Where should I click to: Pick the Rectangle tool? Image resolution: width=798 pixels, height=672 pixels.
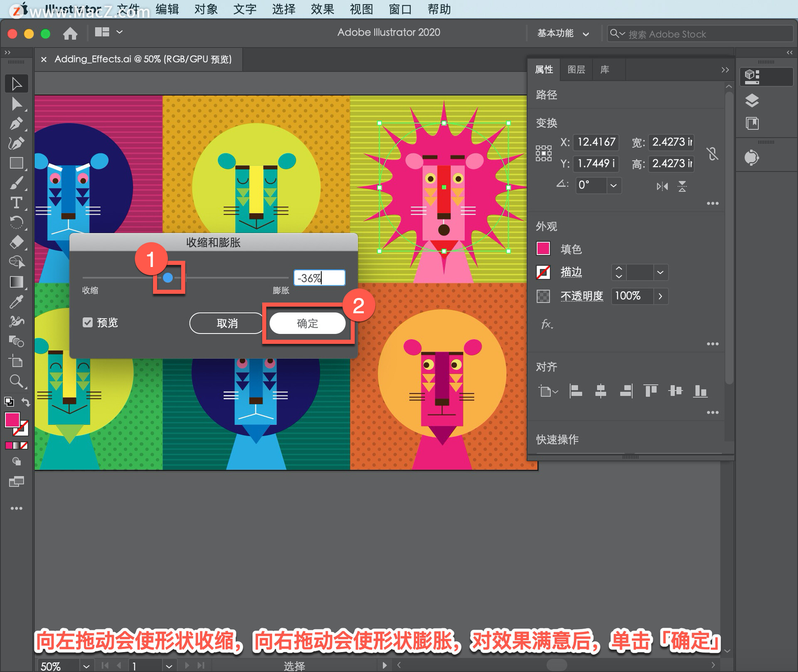pos(16,163)
